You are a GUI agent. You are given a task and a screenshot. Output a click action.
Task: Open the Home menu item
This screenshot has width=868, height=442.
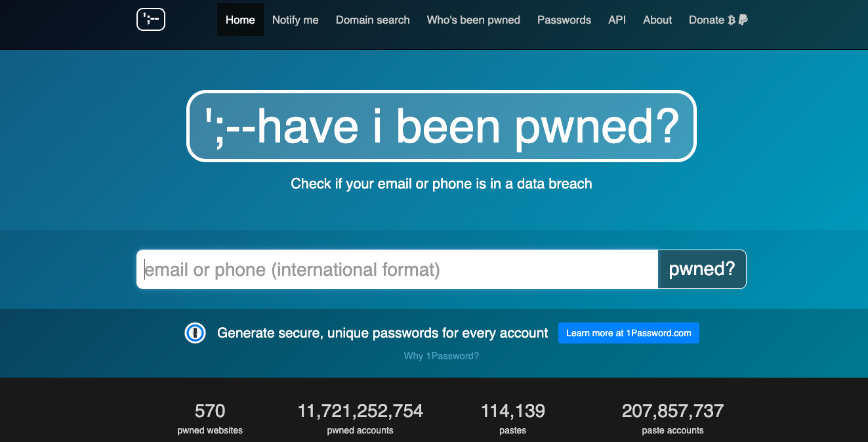(240, 20)
